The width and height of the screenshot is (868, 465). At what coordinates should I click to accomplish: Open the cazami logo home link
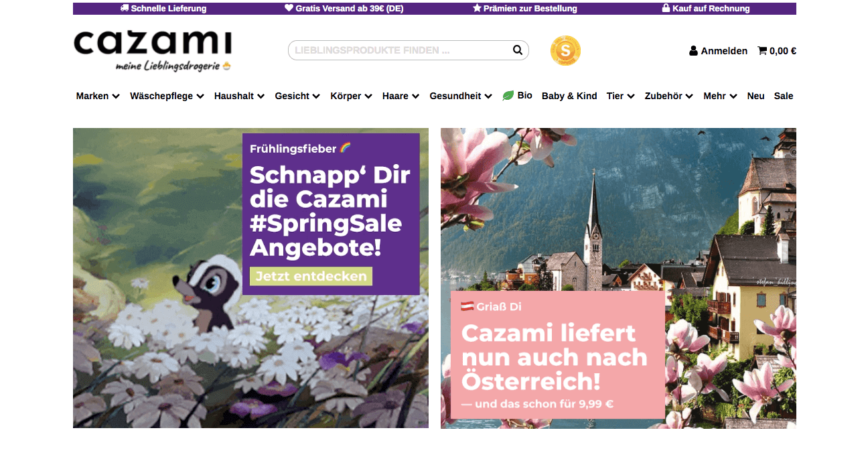pos(153,50)
